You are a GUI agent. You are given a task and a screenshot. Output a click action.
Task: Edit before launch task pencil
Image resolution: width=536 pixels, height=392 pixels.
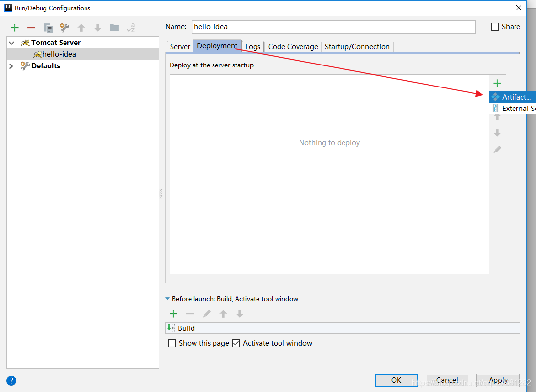click(x=207, y=314)
